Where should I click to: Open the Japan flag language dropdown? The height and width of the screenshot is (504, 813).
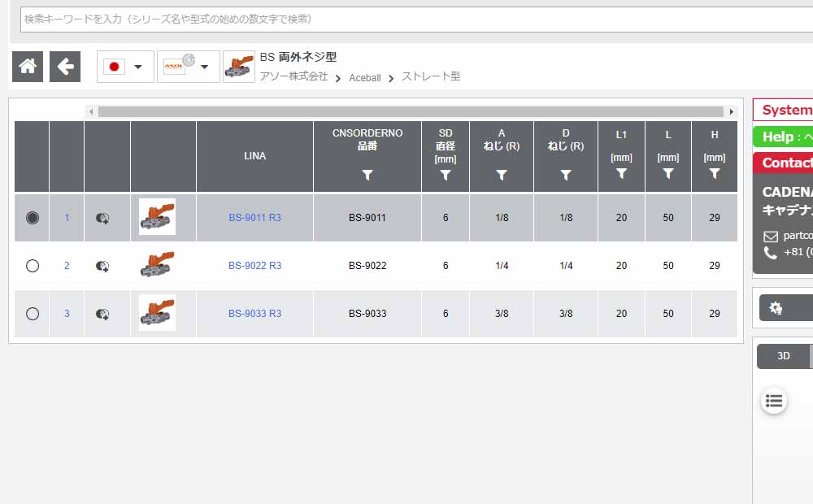[125, 67]
